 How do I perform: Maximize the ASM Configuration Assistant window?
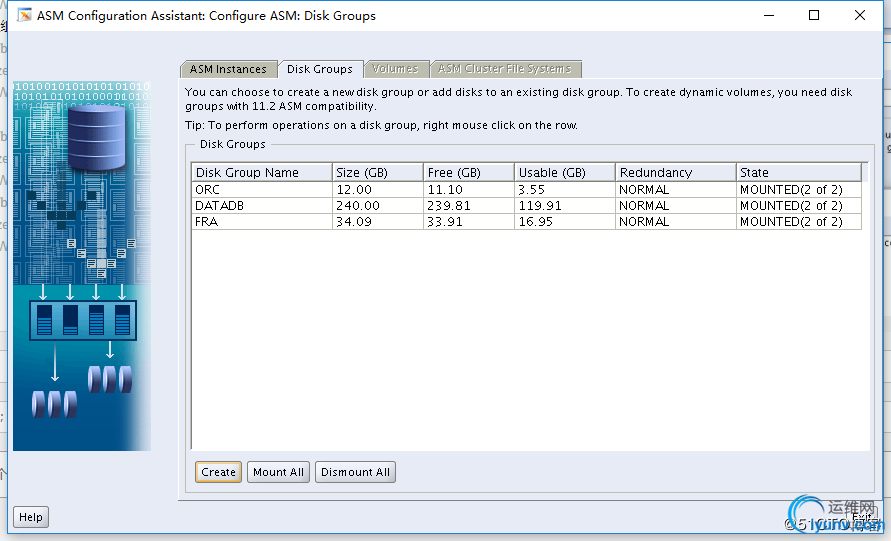click(x=814, y=15)
